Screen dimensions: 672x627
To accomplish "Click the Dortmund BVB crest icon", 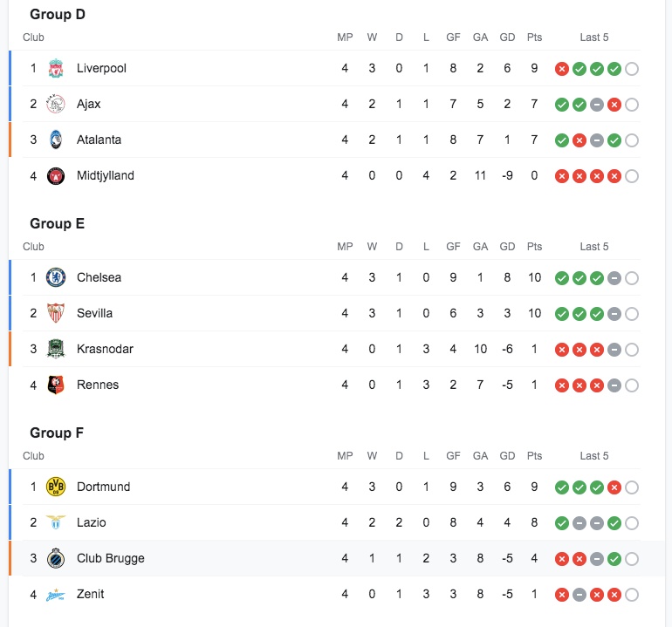I will pos(56,487).
